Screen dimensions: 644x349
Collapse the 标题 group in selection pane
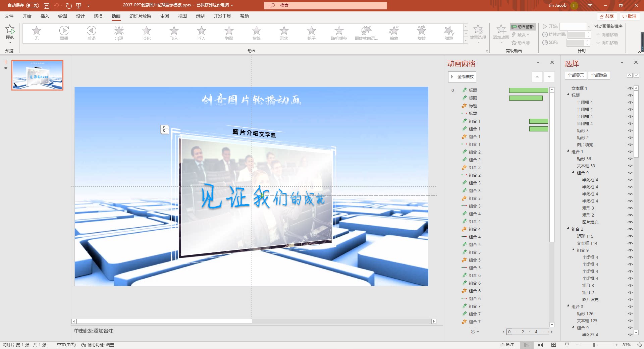pyautogui.click(x=568, y=95)
